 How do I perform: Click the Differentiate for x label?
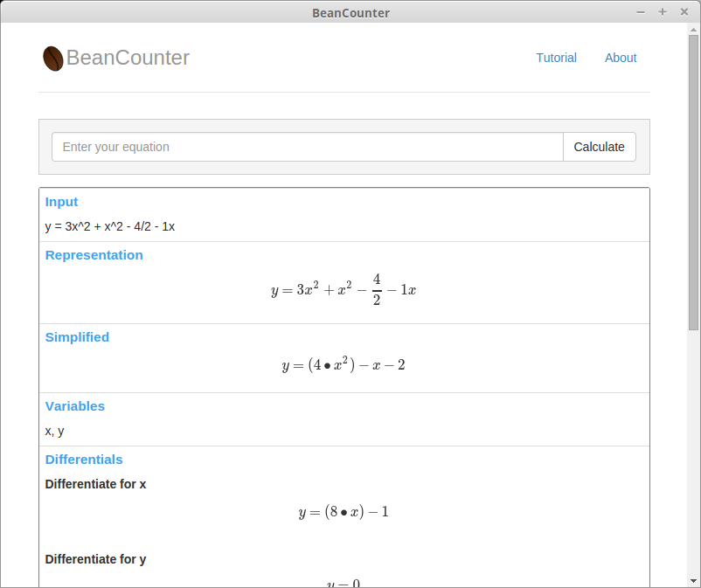coord(95,484)
